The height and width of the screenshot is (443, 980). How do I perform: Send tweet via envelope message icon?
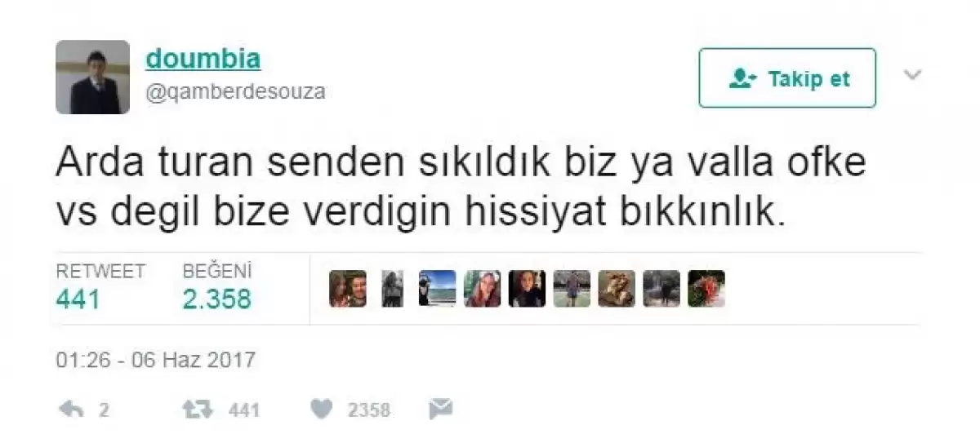pyautogui.click(x=440, y=408)
